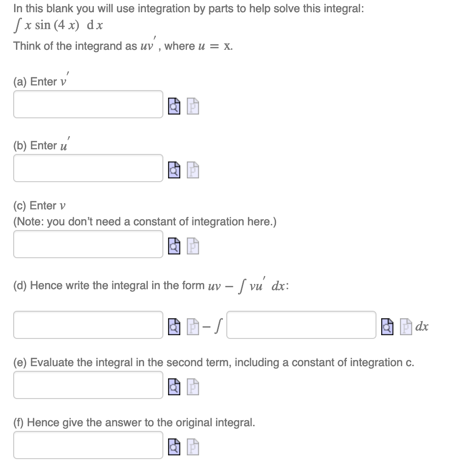Image resolution: width=461 pixels, height=476 pixels.
Task: Click the answer box for u' in part (b)
Action: click(x=88, y=168)
